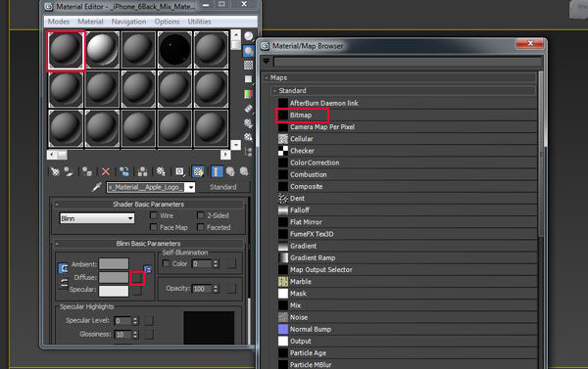This screenshot has width=588, height=369.
Task: Click the Show Shaded Material in Viewport icon
Action: tap(198, 171)
